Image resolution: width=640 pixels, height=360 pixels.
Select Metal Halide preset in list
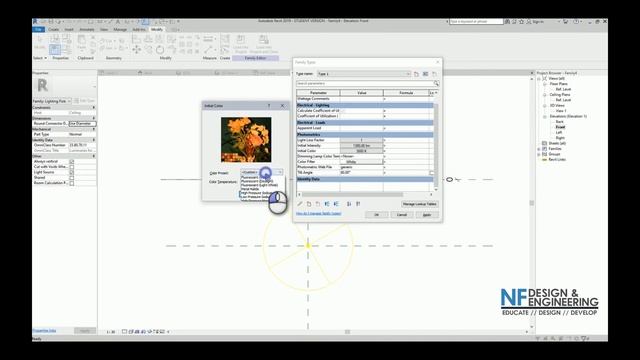(x=250, y=189)
